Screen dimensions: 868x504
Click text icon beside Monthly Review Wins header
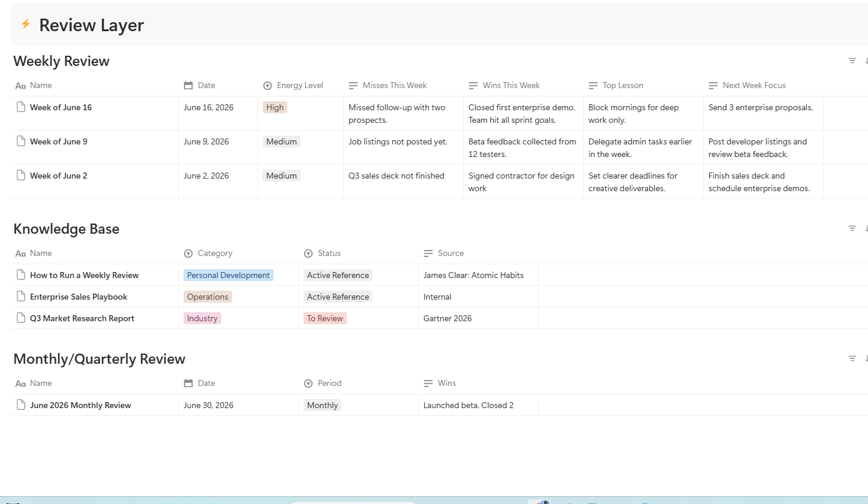click(x=428, y=384)
